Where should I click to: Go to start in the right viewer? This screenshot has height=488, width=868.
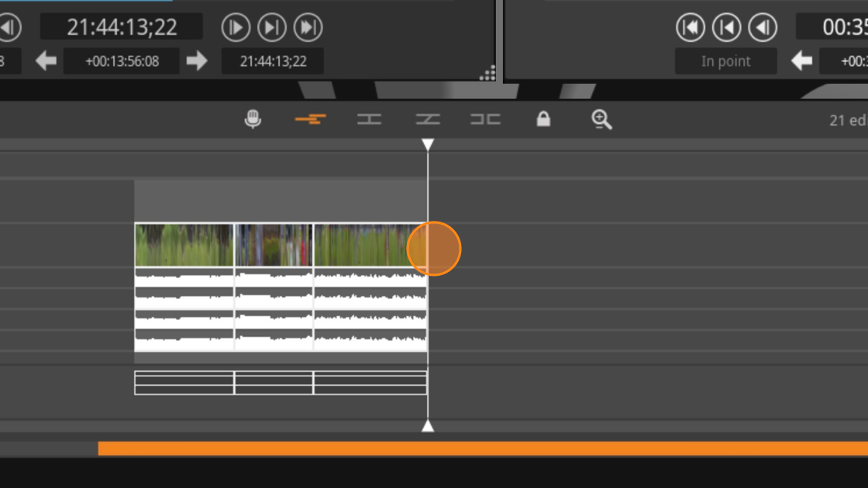(691, 27)
